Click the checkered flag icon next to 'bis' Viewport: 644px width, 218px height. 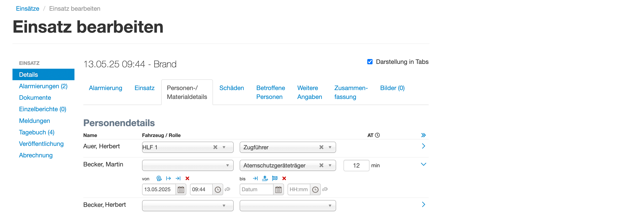pyautogui.click(x=275, y=178)
